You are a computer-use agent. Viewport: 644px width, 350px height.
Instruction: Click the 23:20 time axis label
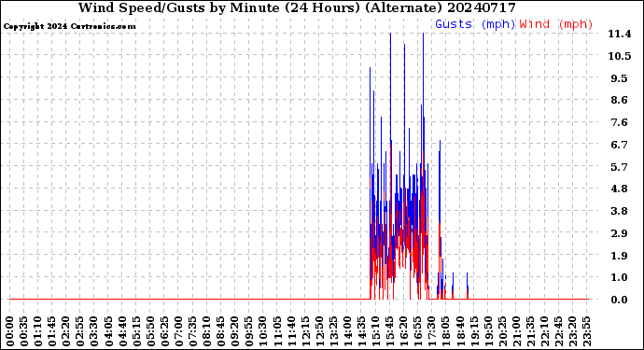coord(573,331)
